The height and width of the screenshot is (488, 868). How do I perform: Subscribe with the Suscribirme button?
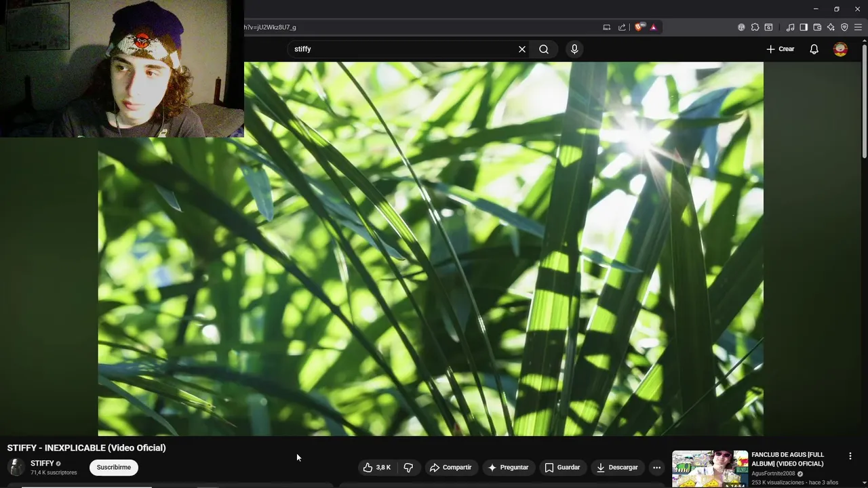coord(114,467)
